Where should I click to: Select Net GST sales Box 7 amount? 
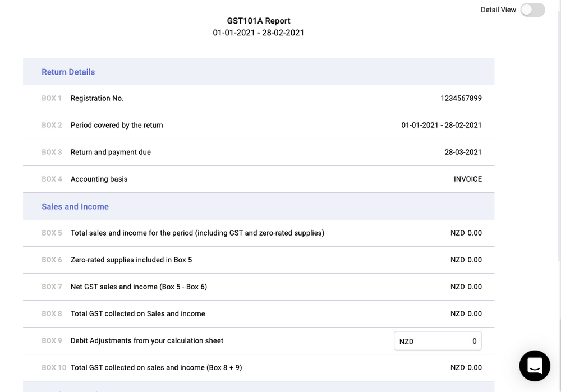(x=466, y=287)
